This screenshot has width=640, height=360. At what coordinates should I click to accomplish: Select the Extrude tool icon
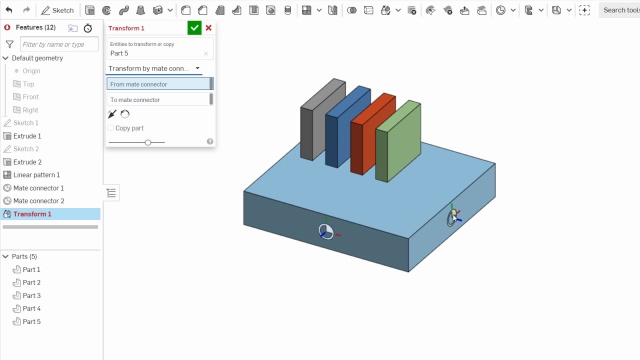pos(89,10)
